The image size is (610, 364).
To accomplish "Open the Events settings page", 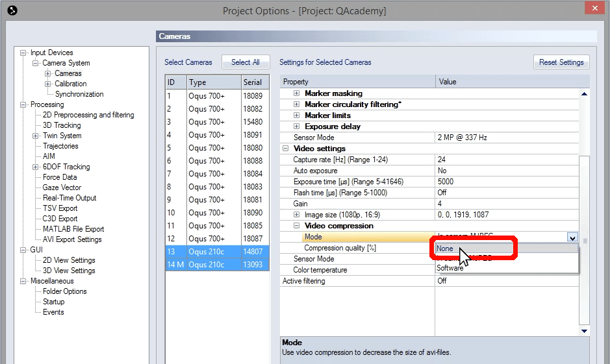I will coord(53,312).
